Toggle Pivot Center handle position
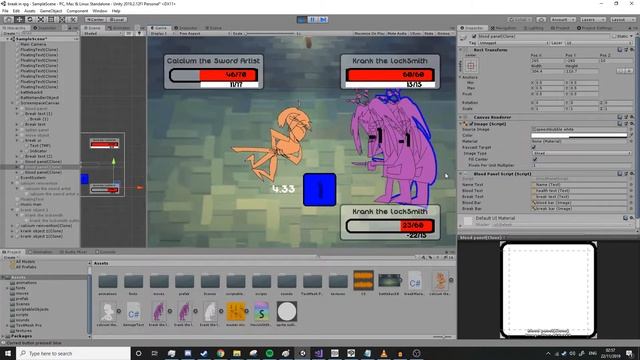Image resolution: width=640 pixels, height=360 pixels. (x=95, y=19)
